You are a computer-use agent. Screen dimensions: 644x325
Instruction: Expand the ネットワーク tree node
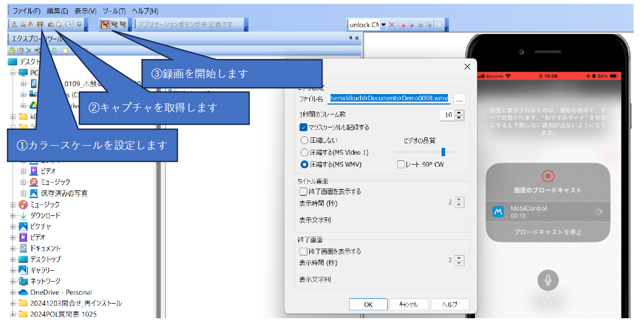pyautogui.click(x=13, y=281)
